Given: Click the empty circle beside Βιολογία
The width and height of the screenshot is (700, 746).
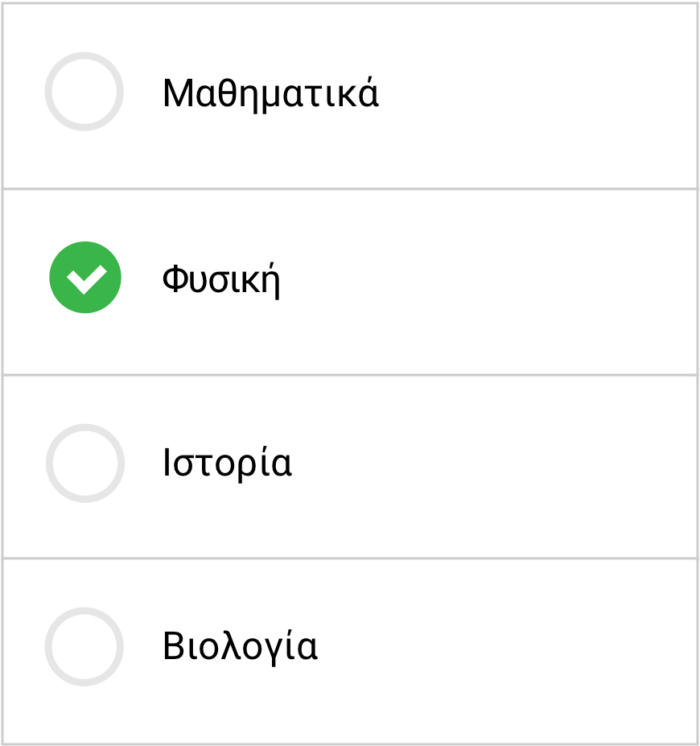Looking at the screenshot, I should pyautogui.click(x=84, y=647).
